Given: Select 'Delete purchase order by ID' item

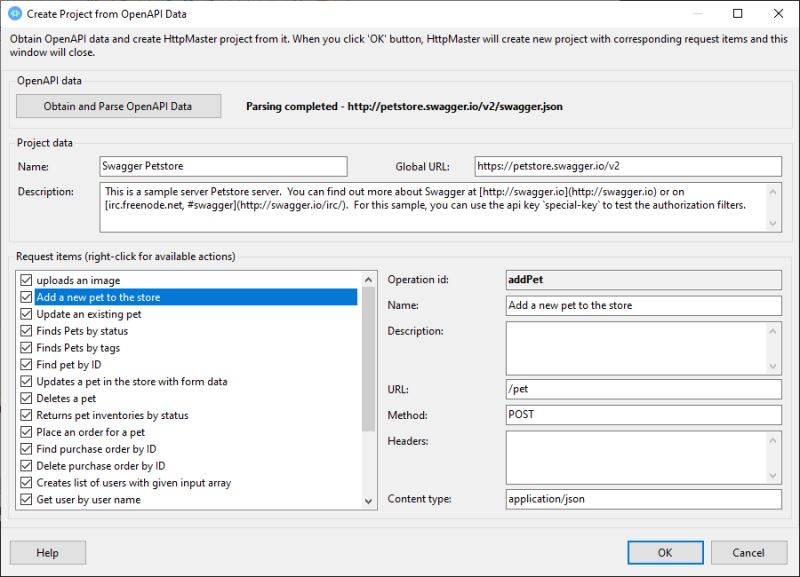Looking at the screenshot, I should pos(101,466).
